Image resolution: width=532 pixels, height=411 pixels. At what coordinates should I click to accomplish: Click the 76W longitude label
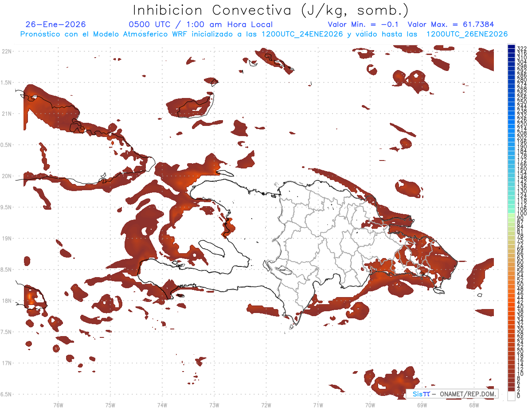(x=58, y=405)
